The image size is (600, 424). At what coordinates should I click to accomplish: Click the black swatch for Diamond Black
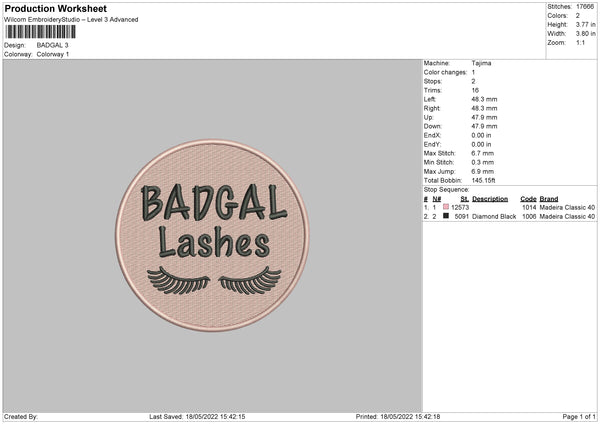point(446,216)
